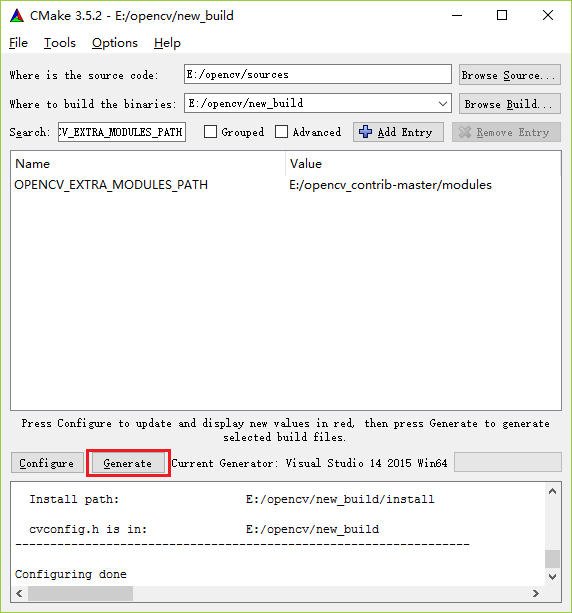Open the Options menu
This screenshot has height=613, width=572.
tap(115, 43)
